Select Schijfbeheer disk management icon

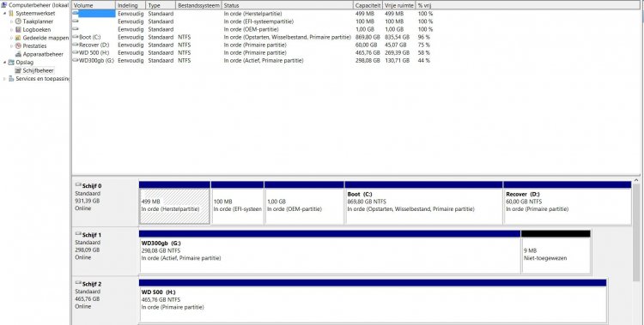(18, 70)
